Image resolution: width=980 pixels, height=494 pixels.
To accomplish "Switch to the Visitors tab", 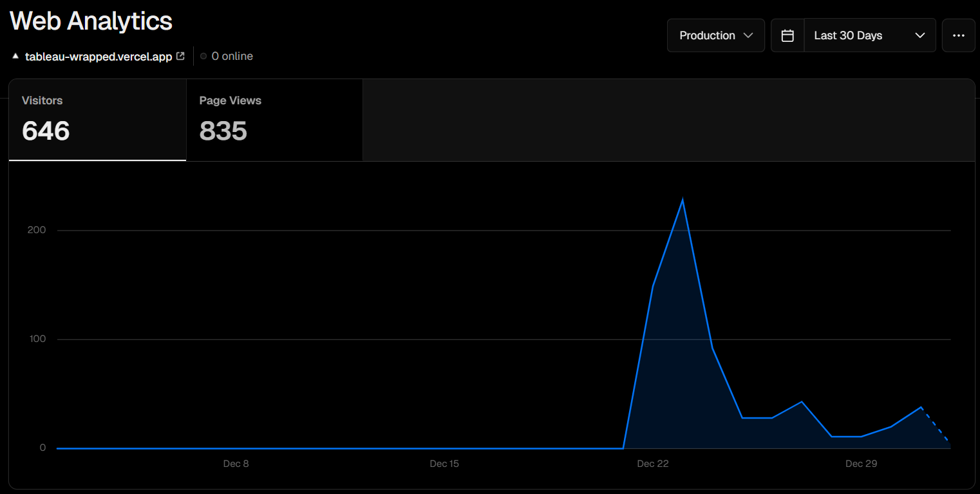I will (97, 120).
